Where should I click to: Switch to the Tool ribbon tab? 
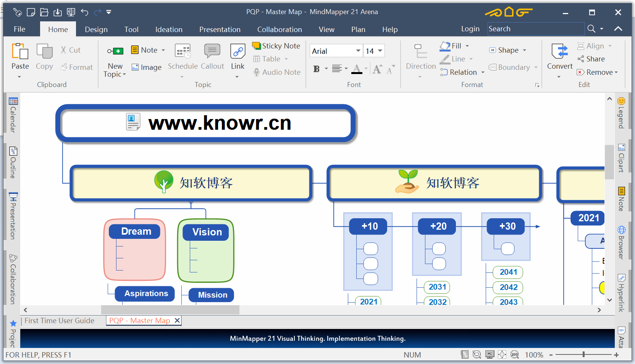click(x=131, y=29)
